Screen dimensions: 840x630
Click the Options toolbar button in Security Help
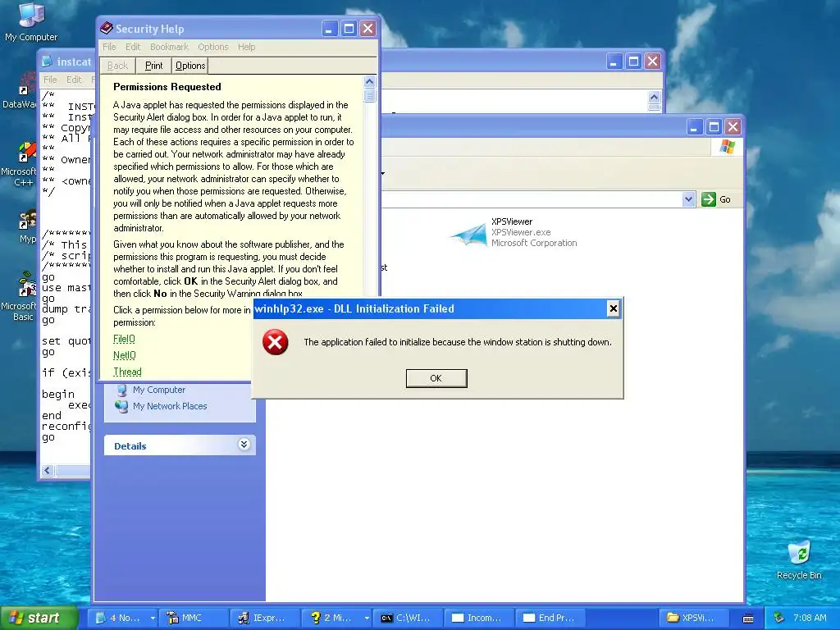click(x=190, y=66)
